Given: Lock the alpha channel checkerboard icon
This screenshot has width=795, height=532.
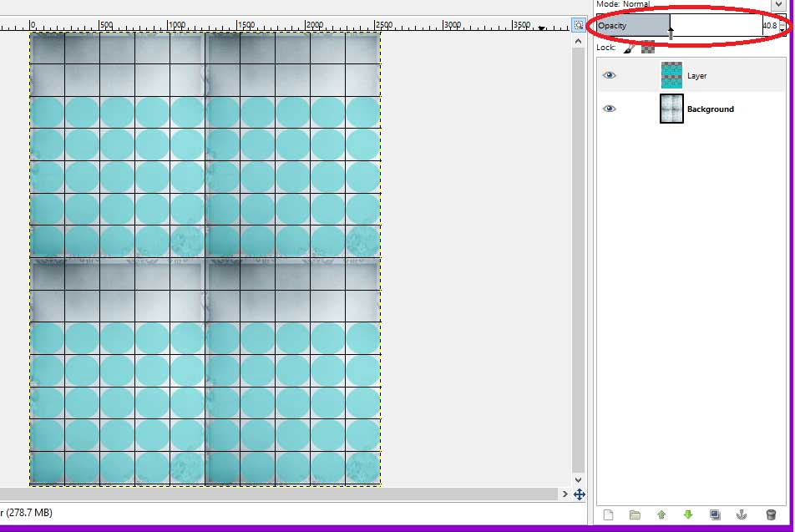Looking at the screenshot, I should tap(648, 48).
